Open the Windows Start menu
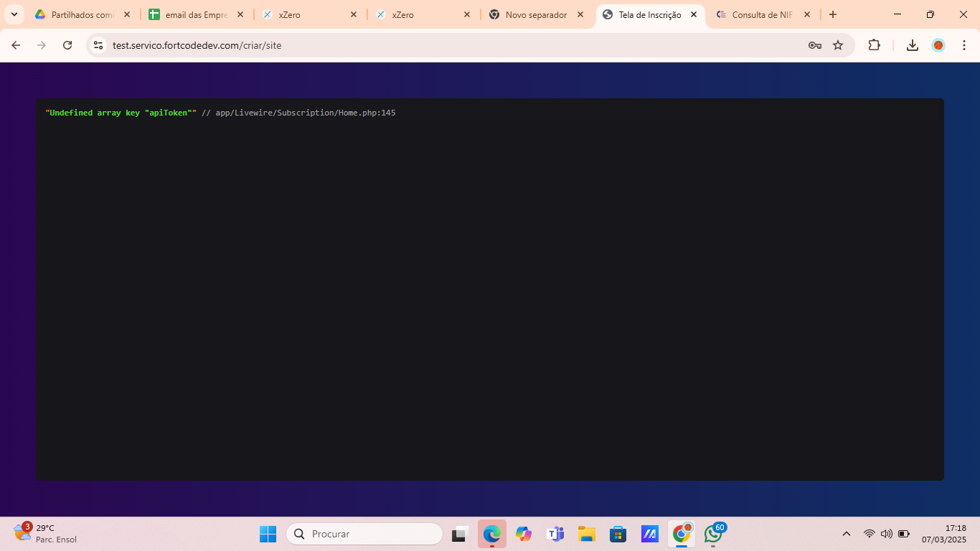Image resolution: width=980 pixels, height=551 pixels. point(268,534)
